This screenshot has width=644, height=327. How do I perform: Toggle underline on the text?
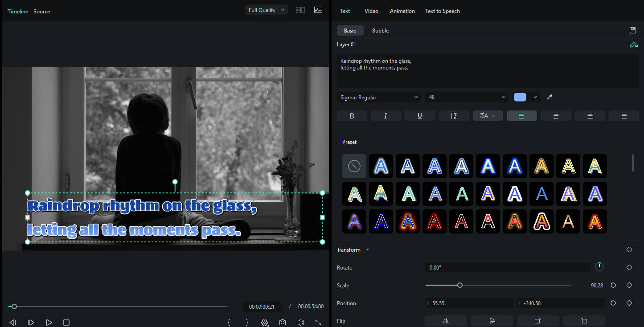coord(419,115)
